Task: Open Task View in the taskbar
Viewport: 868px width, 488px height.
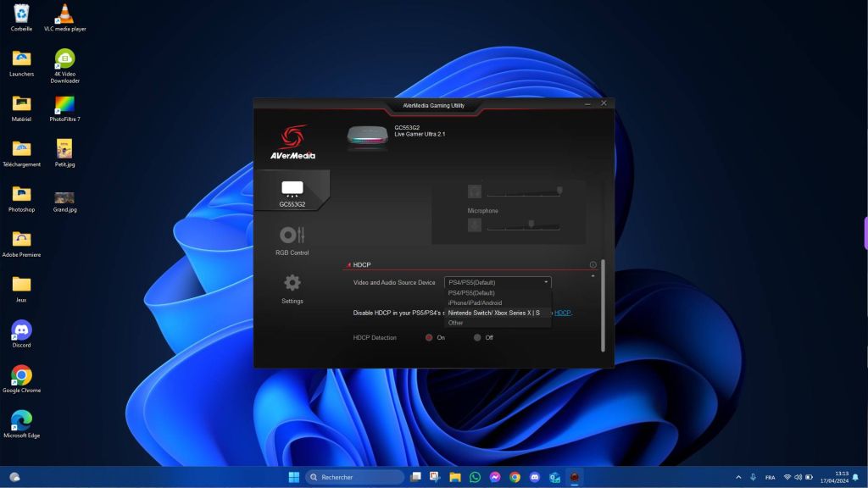Action: 415,477
